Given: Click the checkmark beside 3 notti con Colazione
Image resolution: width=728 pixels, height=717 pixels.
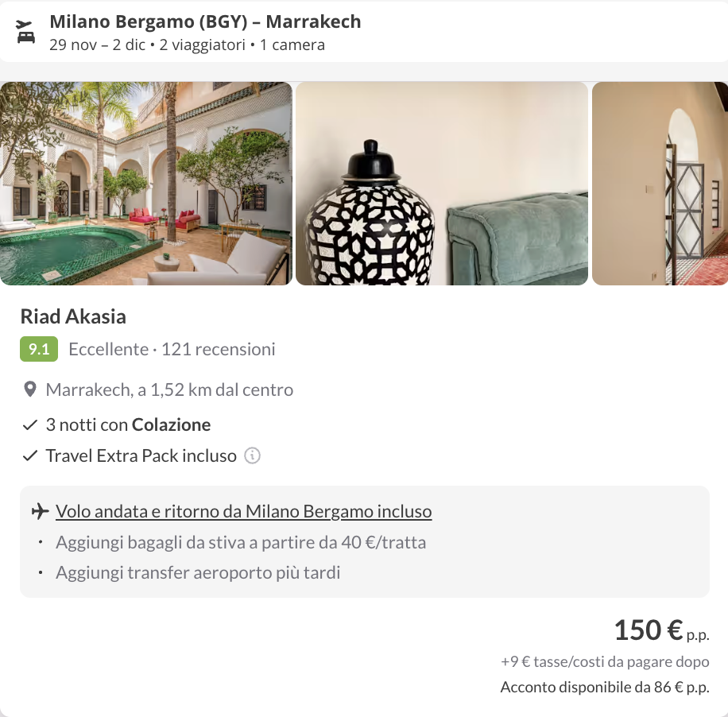Looking at the screenshot, I should tap(30, 425).
